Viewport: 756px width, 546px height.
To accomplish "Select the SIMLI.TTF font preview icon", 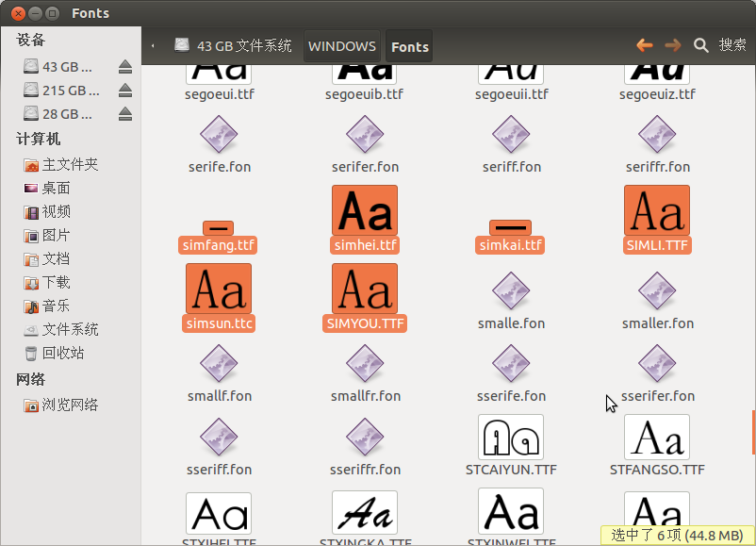I will pos(657,210).
